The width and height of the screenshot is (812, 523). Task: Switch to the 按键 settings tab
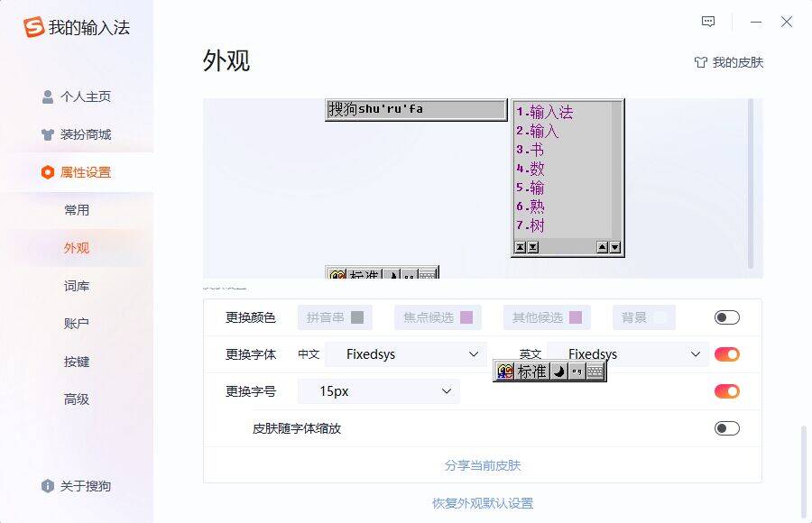tap(77, 362)
